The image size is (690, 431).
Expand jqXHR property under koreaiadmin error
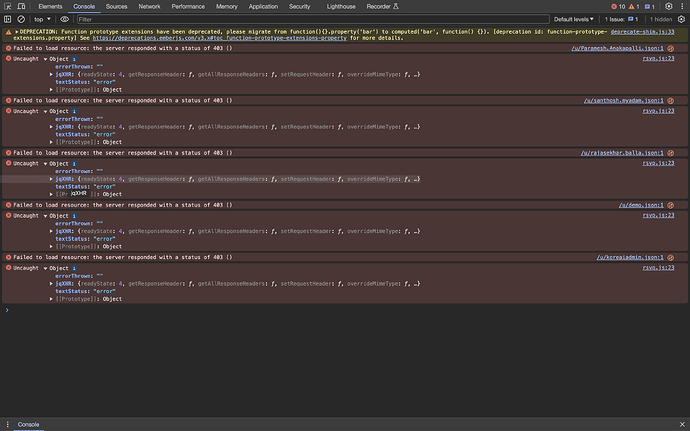click(51, 284)
